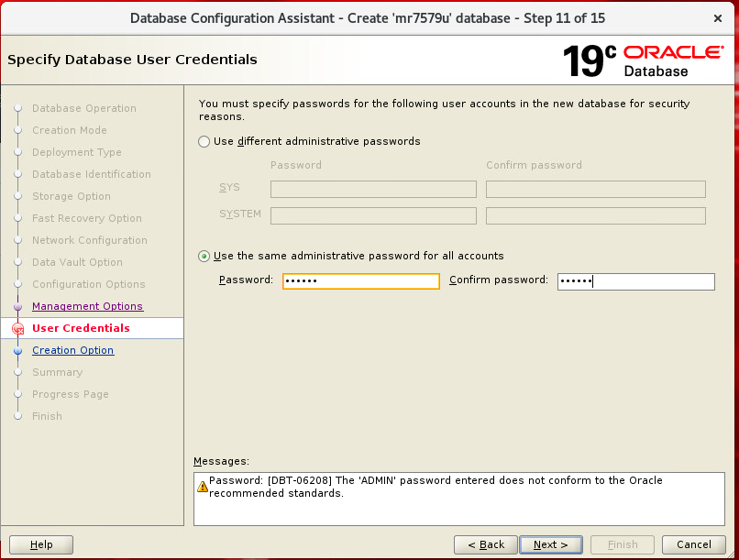The height and width of the screenshot is (560, 739).
Task: Select 'Use the same administrative password' radio
Action: 204,257
